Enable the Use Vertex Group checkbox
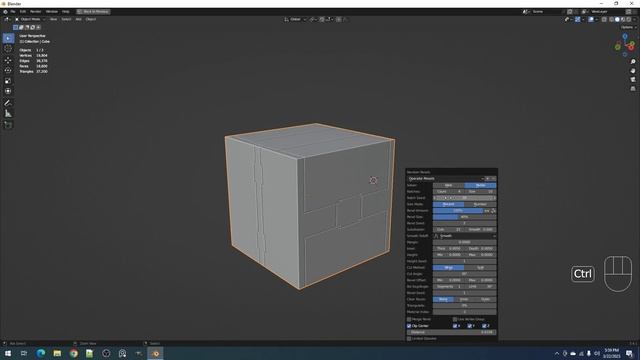Viewport: 640px width, 360px height. click(455, 320)
